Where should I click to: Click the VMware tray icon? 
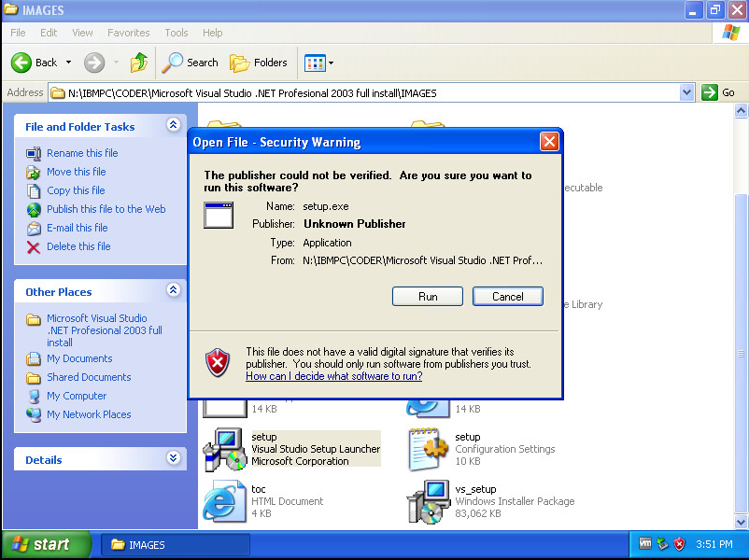coord(644,543)
